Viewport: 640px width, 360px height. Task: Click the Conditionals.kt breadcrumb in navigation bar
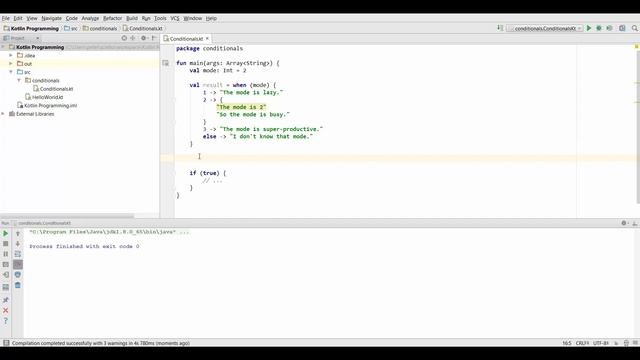pos(143,29)
